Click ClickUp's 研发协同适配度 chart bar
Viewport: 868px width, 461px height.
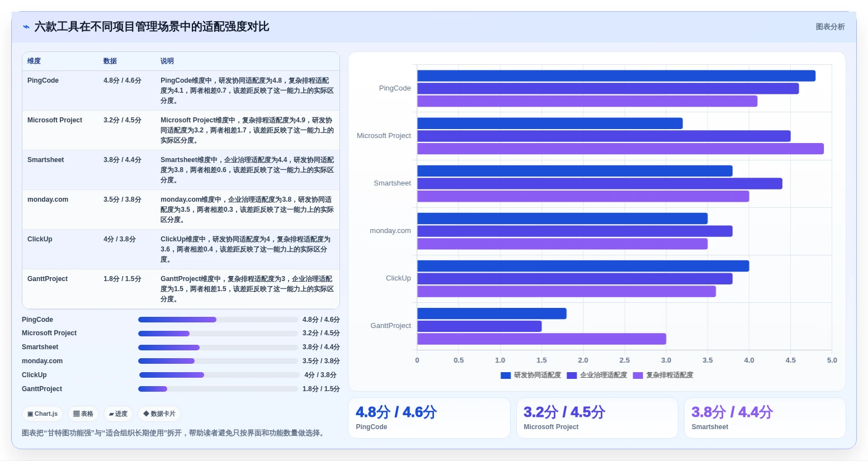[583, 266]
